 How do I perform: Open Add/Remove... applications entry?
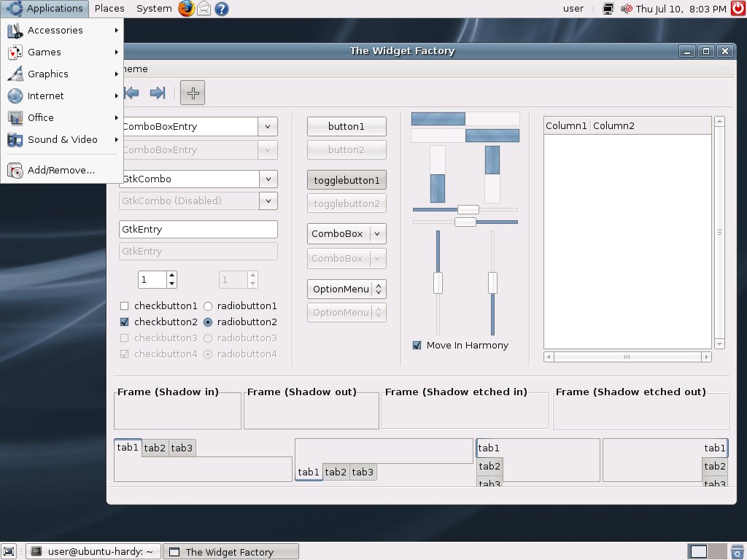[x=61, y=170]
